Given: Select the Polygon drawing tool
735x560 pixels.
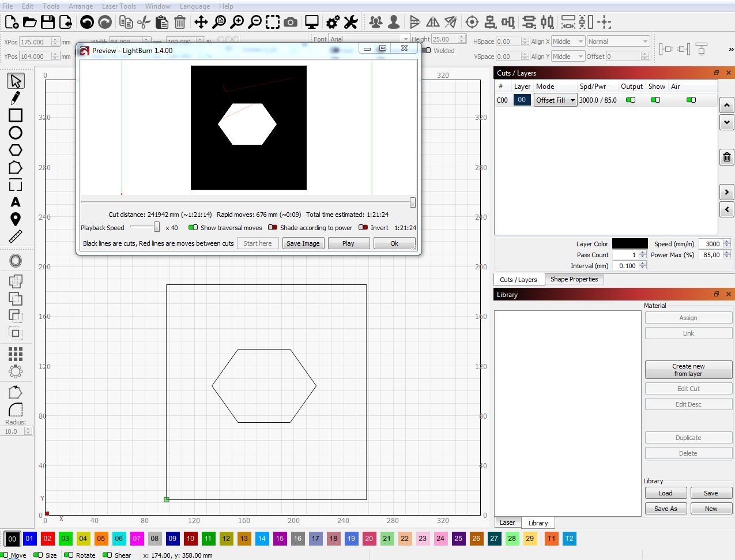Looking at the screenshot, I should tap(16, 150).
